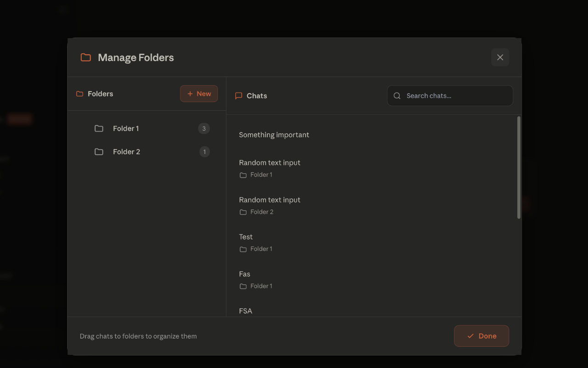Viewport: 588px width, 368px height.
Task: Select Folder 2 in the folder list
Action: click(126, 152)
